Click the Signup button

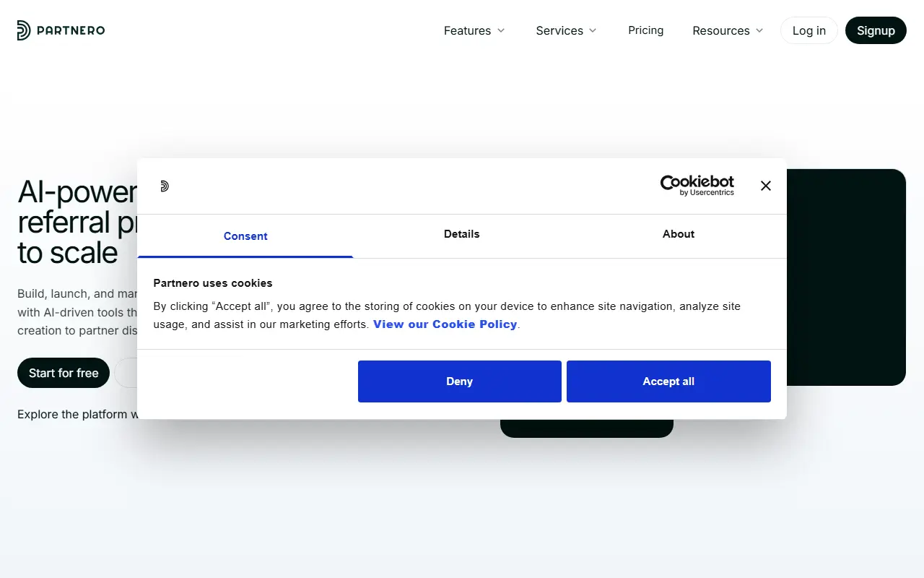coord(876,30)
